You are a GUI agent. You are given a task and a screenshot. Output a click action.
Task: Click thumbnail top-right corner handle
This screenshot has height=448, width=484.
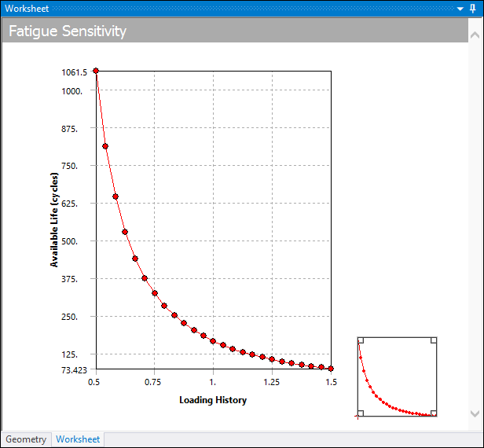tap(434, 340)
